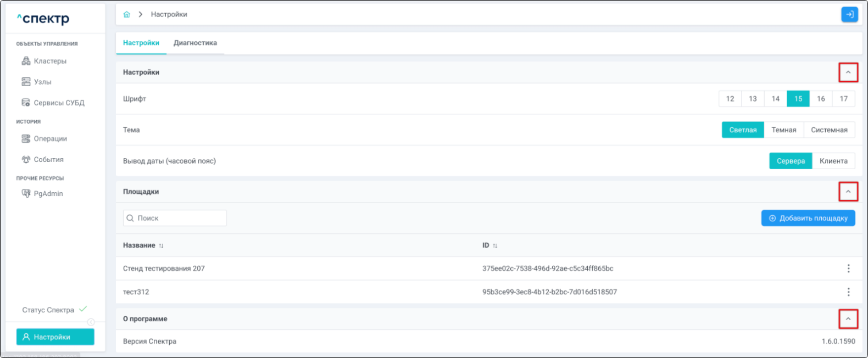Click ID 95b3ce99-3ec8-4b12-b2bc-7d016d518507
Screen dimensions: 868x358
[x=549, y=292]
